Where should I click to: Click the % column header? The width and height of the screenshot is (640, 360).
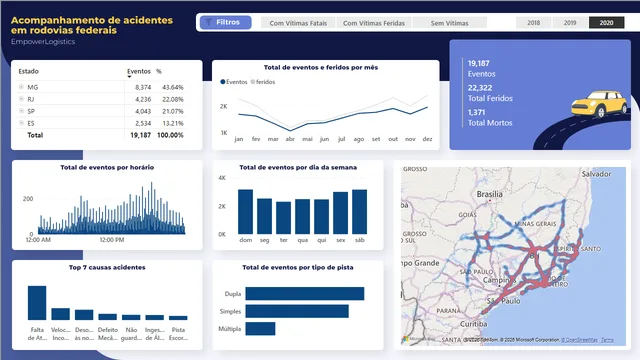pyautogui.click(x=159, y=71)
